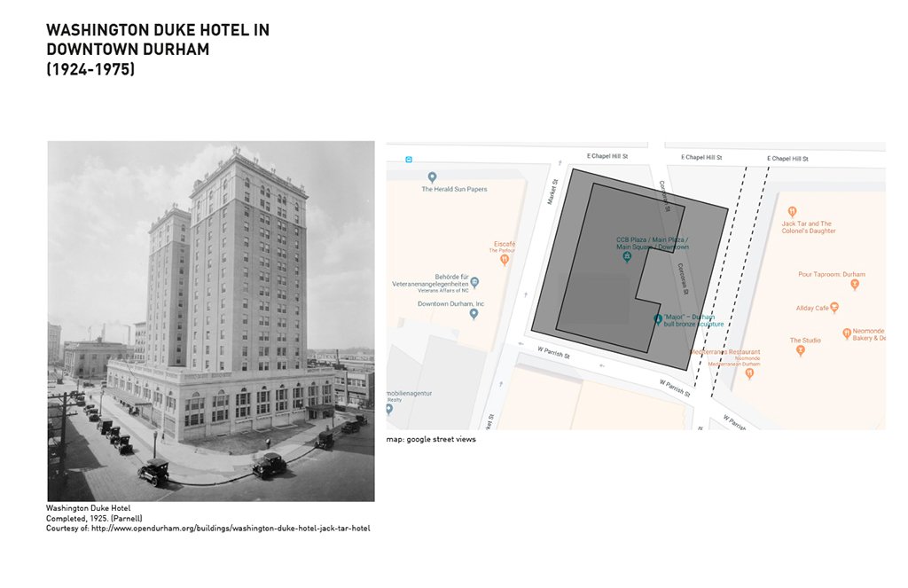Select the 'map: google street views' caption
Screen dimensions: 908x588
[x=431, y=439]
